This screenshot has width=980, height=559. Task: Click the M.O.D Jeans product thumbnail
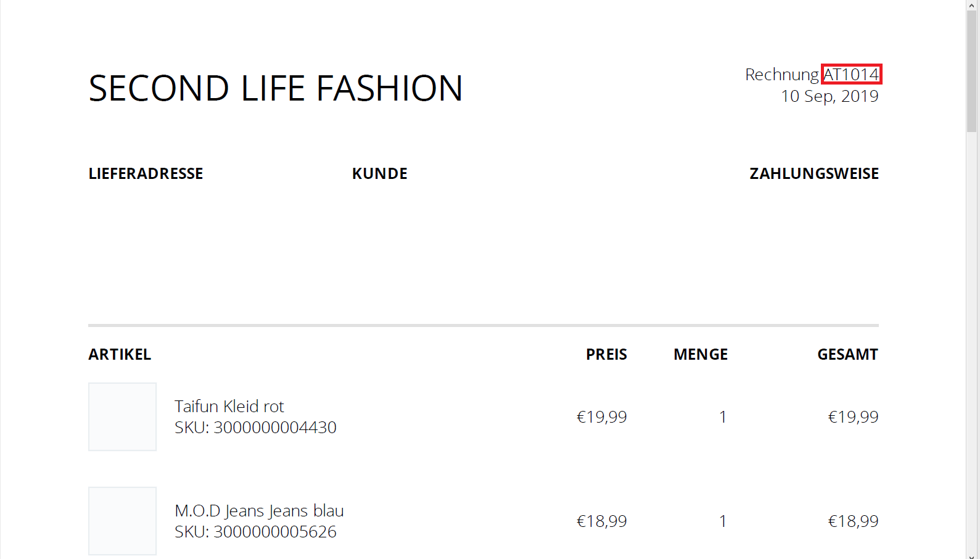coord(122,521)
